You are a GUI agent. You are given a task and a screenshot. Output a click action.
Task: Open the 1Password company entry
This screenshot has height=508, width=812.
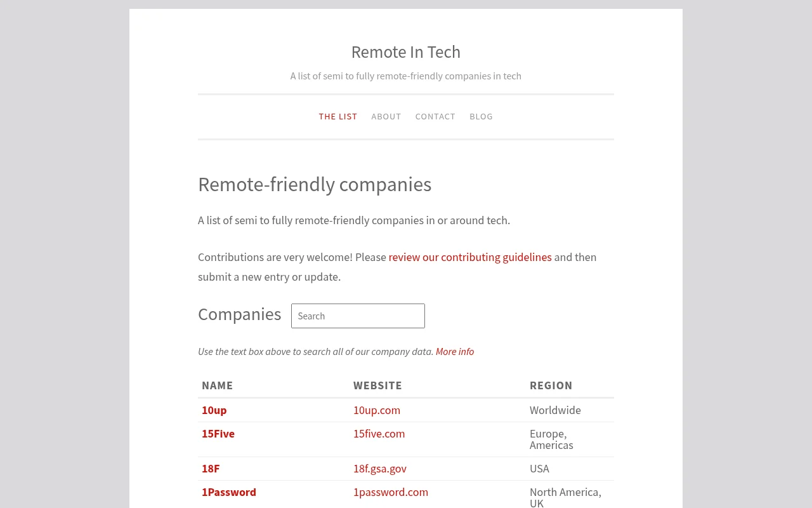229,492
